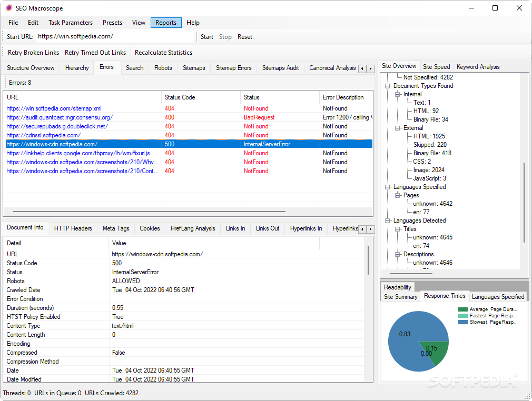This screenshot has width=532, height=401.
Task: Open the Readability tab
Action: coord(397,287)
